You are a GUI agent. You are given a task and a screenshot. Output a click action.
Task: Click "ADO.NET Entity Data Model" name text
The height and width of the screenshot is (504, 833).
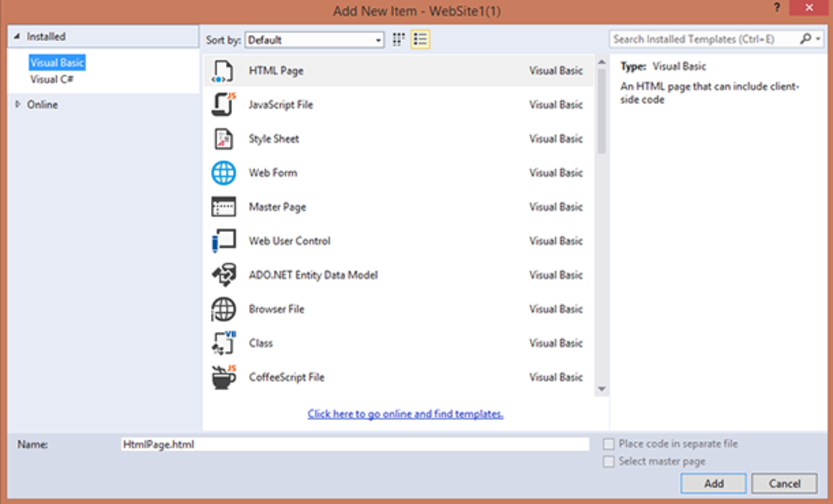tap(314, 275)
